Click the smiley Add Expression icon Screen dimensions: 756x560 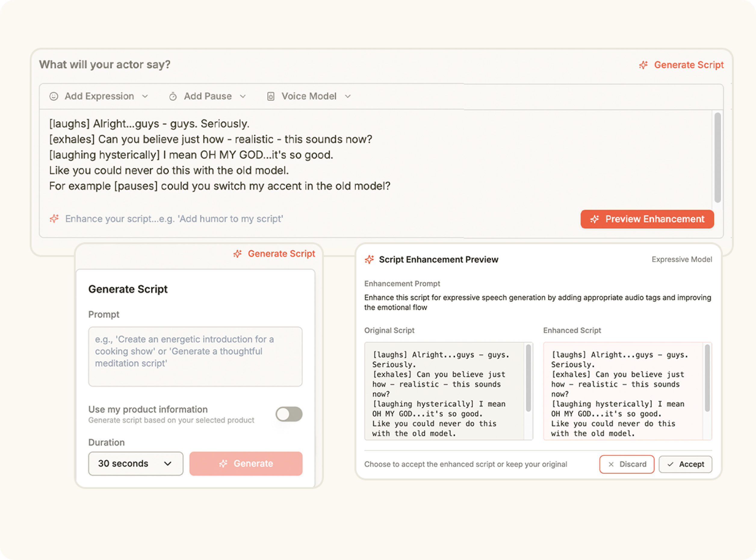coord(54,97)
